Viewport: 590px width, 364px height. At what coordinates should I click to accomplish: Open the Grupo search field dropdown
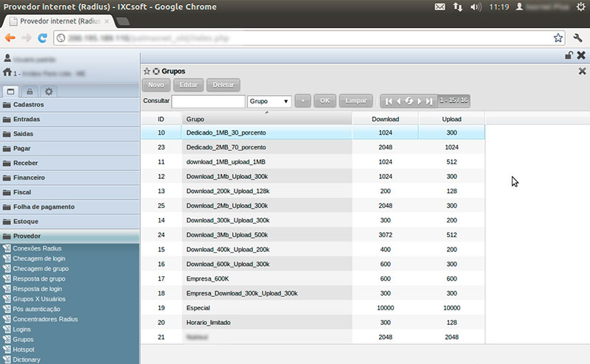[269, 101]
